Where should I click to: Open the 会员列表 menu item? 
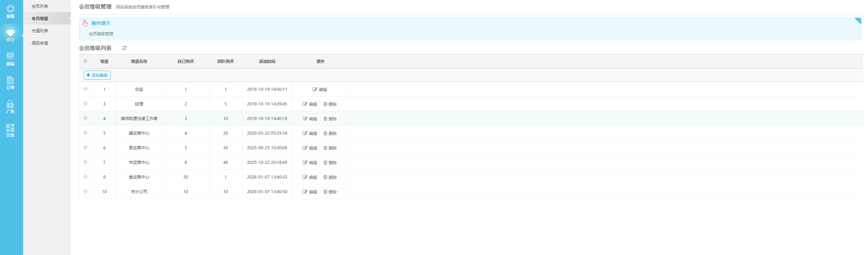[40, 6]
